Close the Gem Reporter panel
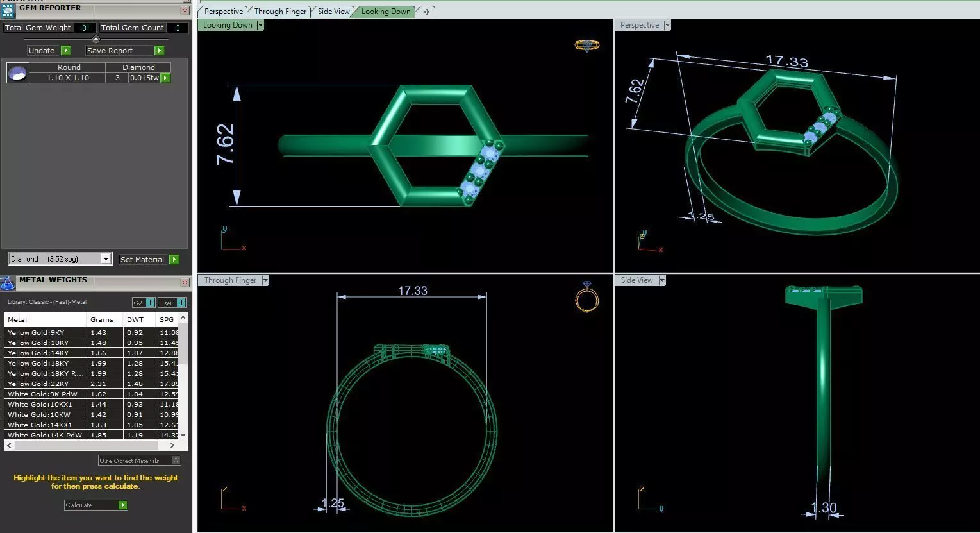This screenshot has height=533, width=980. coord(185,11)
